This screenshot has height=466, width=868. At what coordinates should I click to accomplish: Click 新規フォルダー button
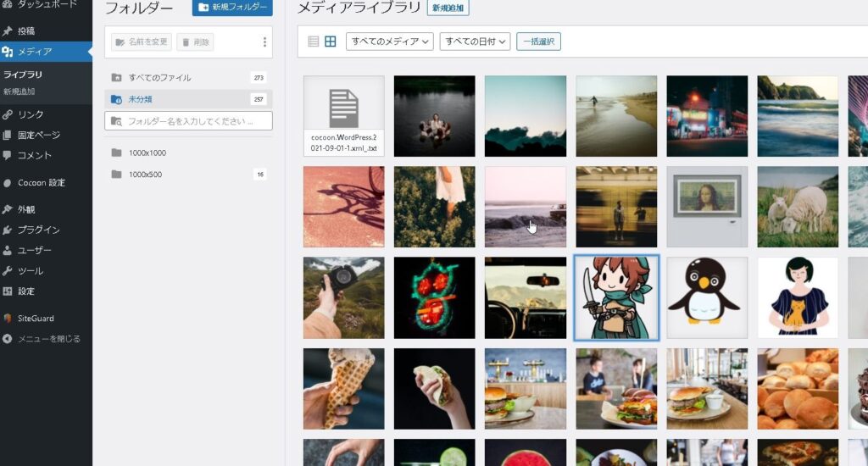(x=232, y=8)
